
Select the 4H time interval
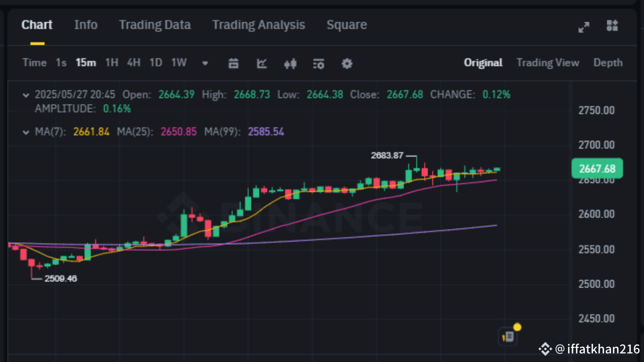[x=133, y=63]
